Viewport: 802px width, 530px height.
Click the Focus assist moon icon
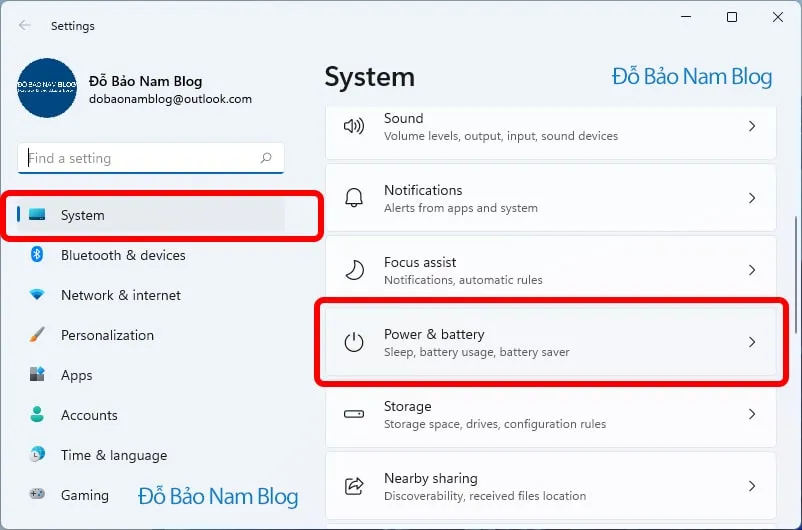click(353, 270)
